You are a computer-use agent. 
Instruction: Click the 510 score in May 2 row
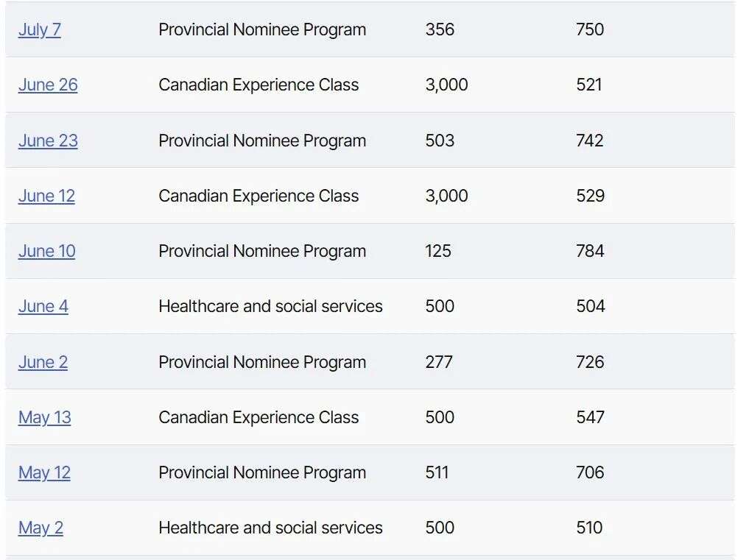[x=589, y=528]
